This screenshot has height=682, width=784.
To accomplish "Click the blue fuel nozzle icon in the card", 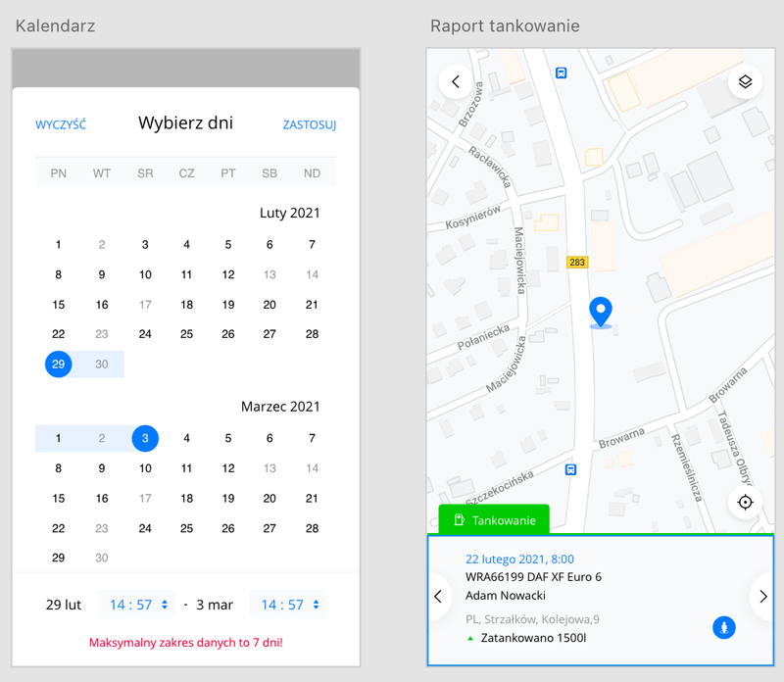I will [x=723, y=627].
